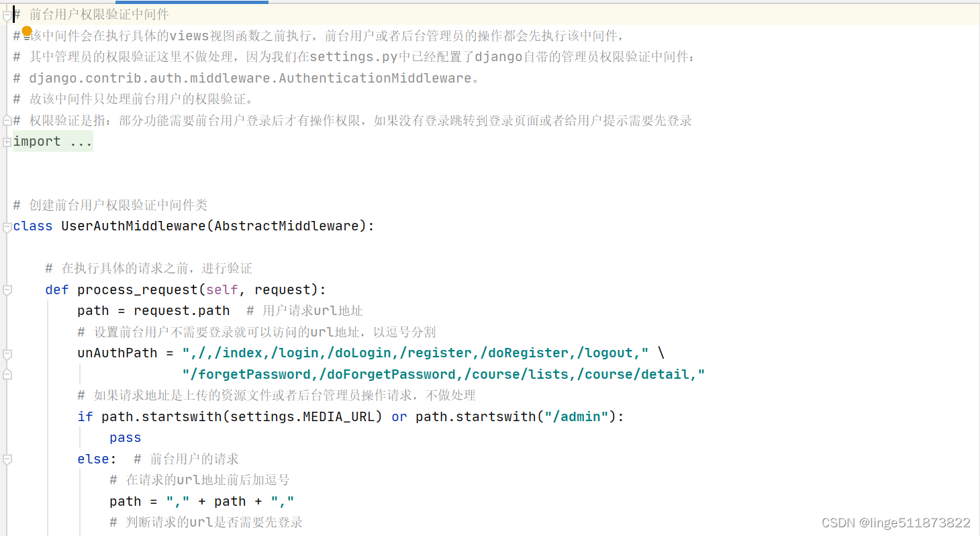Click the comment starting with "# 权限验证是指"

pyautogui.click(x=352, y=121)
